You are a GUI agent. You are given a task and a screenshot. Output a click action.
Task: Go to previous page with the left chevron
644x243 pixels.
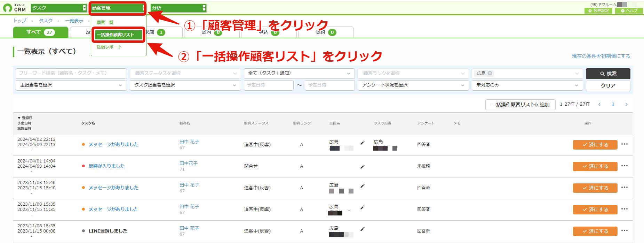pos(599,104)
